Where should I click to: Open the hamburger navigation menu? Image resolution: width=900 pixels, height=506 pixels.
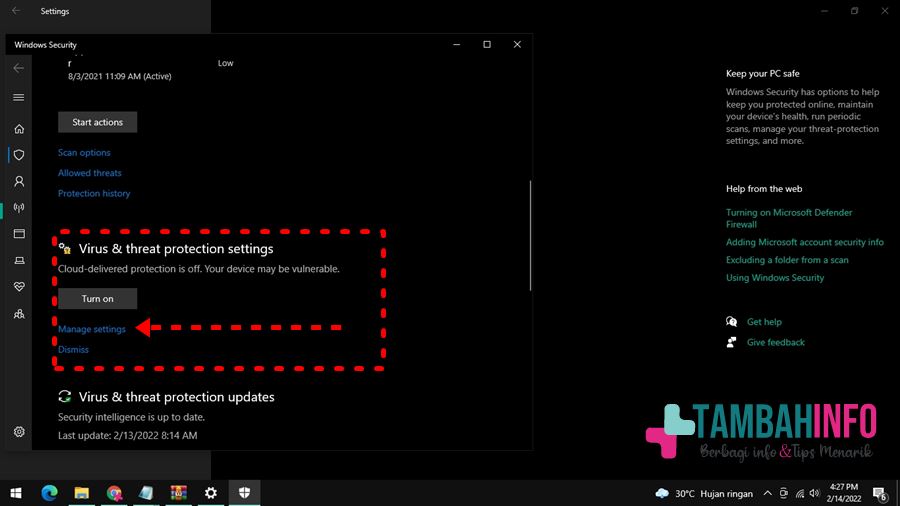coord(19,98)
